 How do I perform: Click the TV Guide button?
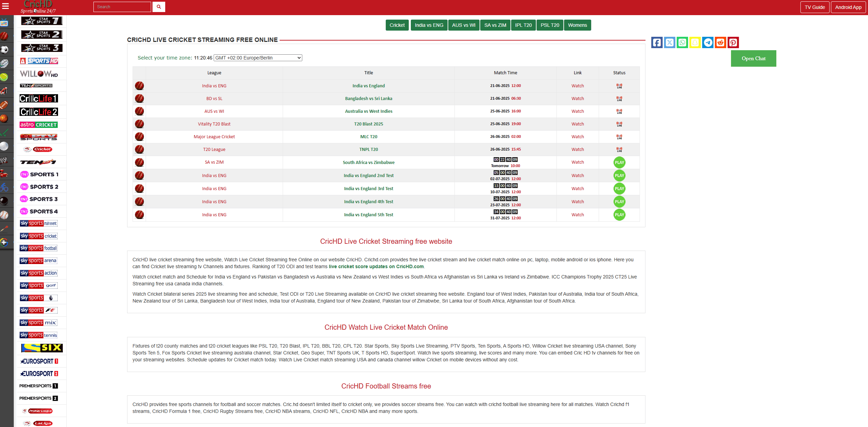coord(815,7)
